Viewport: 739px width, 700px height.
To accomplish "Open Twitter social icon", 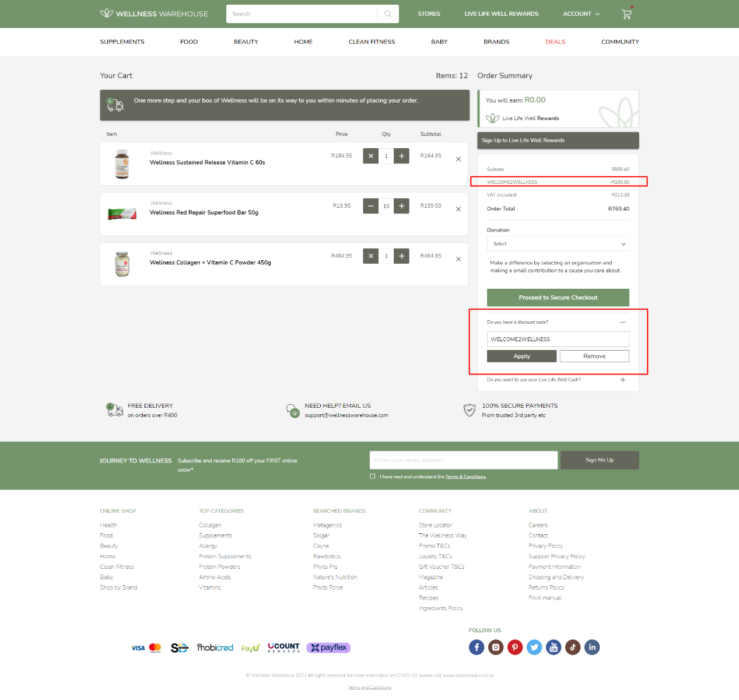I will (534, 647).
